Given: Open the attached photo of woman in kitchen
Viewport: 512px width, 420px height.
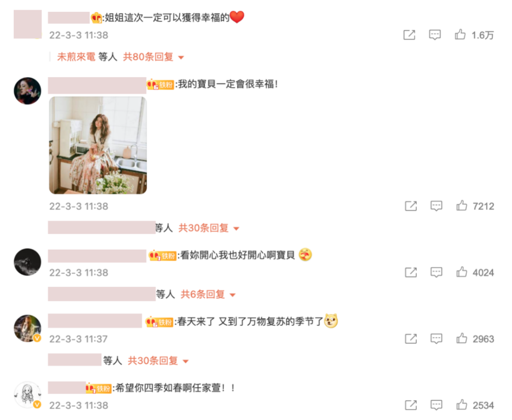Looking at the screenshot, I should [x=98, y=145].
